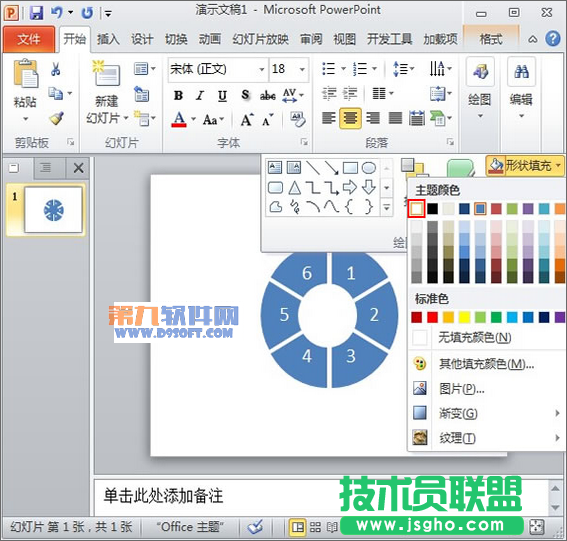
Task: Toggle Align Text Right
Action: point(373,118)
